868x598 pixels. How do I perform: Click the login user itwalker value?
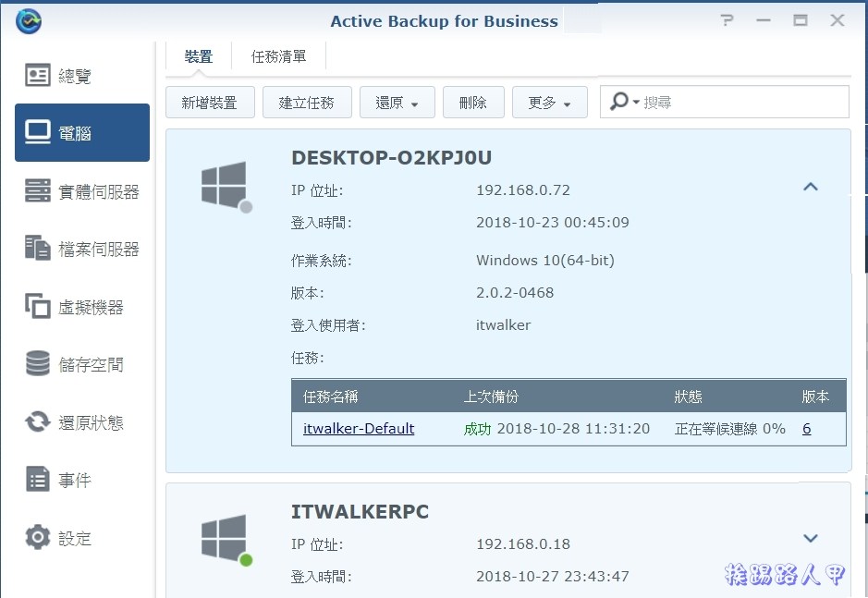tap(503, 325)
